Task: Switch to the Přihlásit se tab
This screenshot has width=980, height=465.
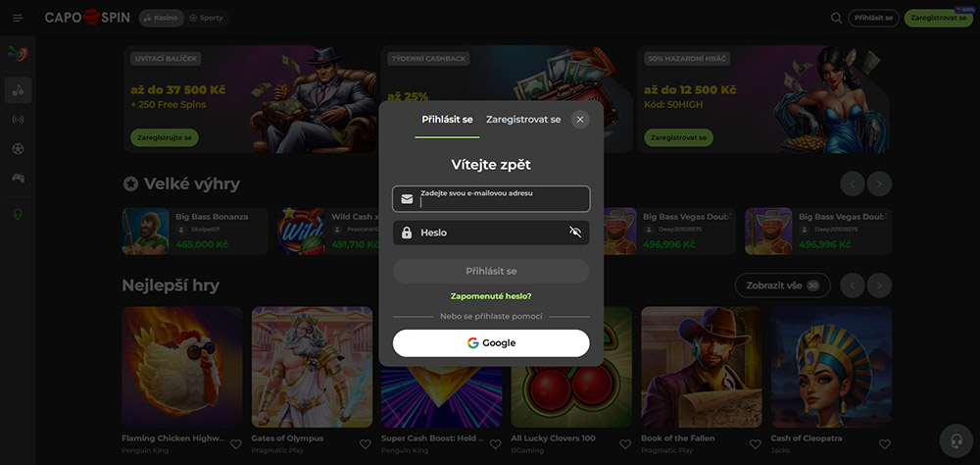Action: 447,120
